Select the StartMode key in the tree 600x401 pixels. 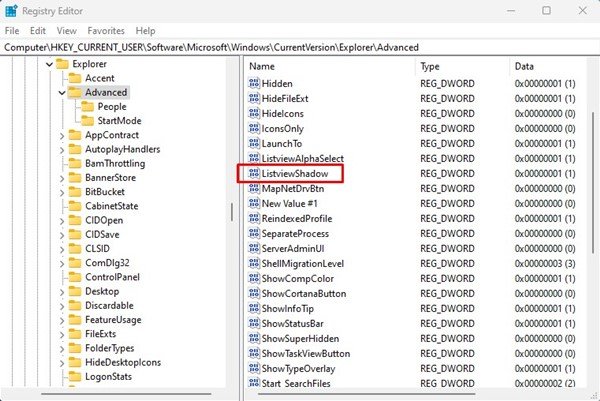(x=119, y=121)
